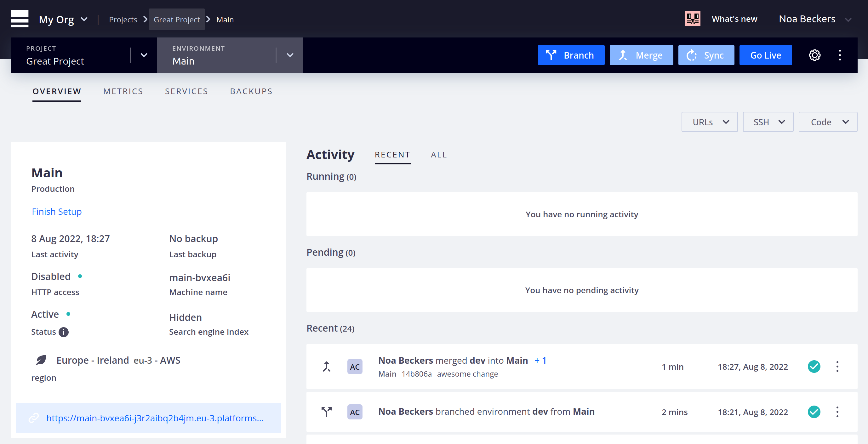868x444 pixels.
Task: Click the merge activity icon for recent entry
Action: (x=326, y=367)
